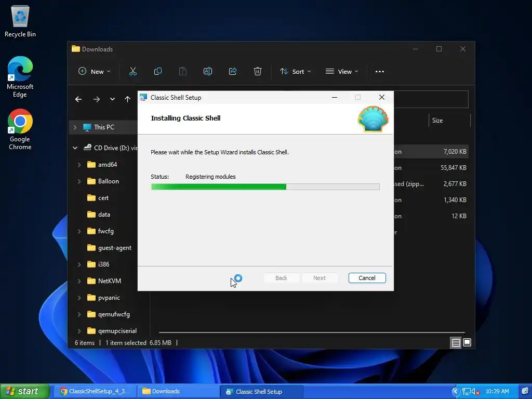Select file row with 12 KB size
Image resolution: width=532 pixels, height=399 pixels.
click(431, 216)
